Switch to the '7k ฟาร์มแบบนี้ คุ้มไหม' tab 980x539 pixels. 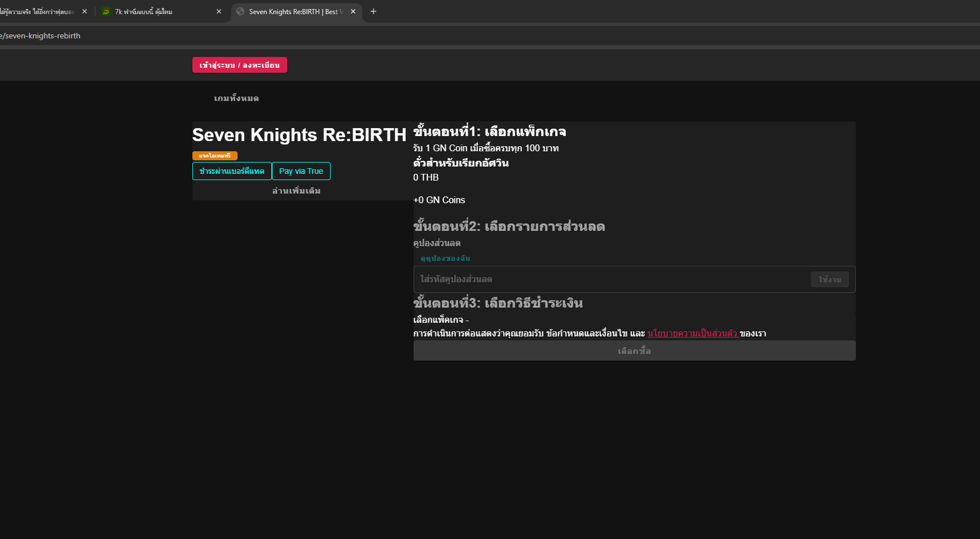click(x=152, y=12)
